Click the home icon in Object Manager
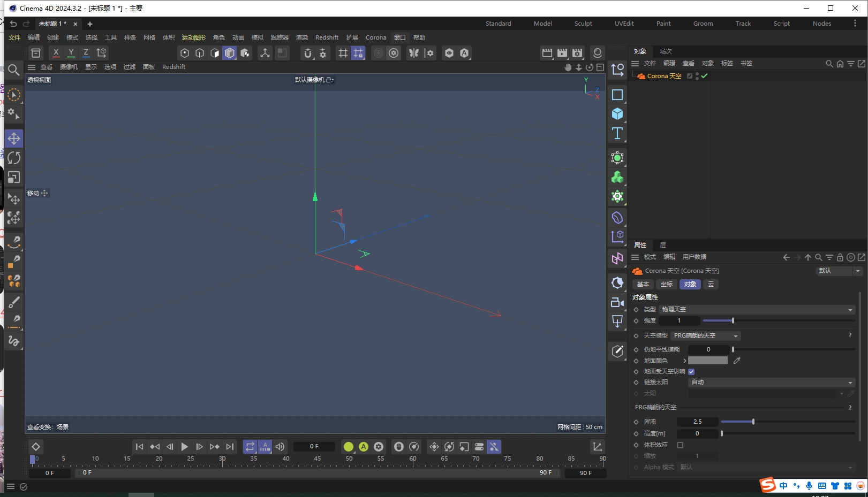This screenshot has width=868, height=497. [840, 64]
